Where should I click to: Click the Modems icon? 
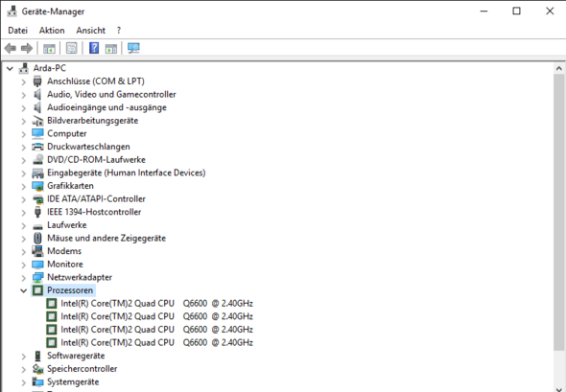pos(37,251)
